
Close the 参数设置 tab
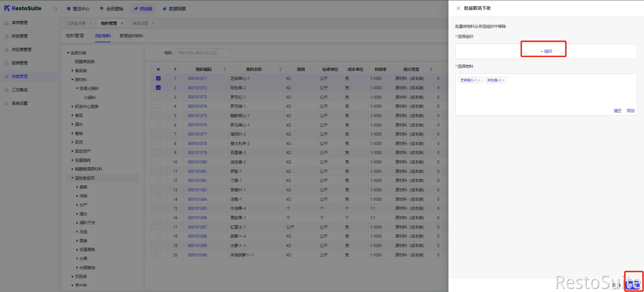pyautogui.click(x=153, y=23)
